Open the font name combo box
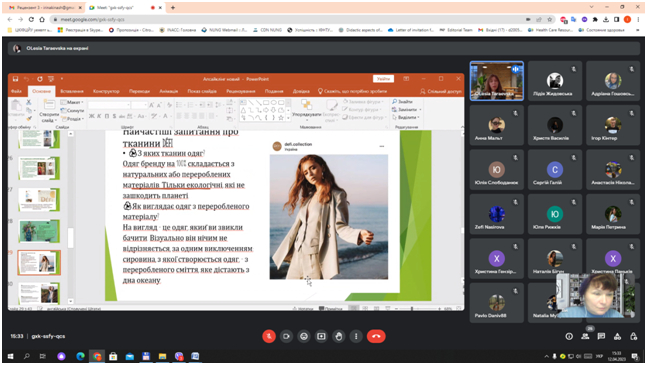This screenshot has height=365, width=647. point(109,105)
